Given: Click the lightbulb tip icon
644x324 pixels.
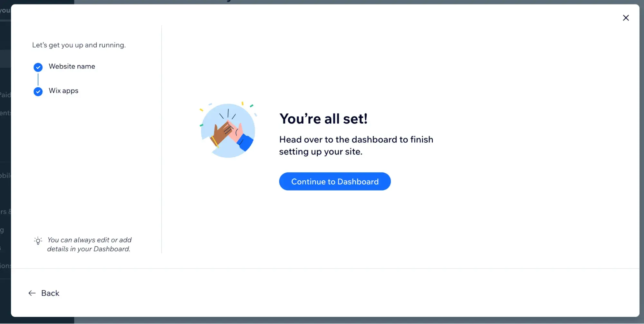Looking at the screenshot, I should (x=38, y=241).
